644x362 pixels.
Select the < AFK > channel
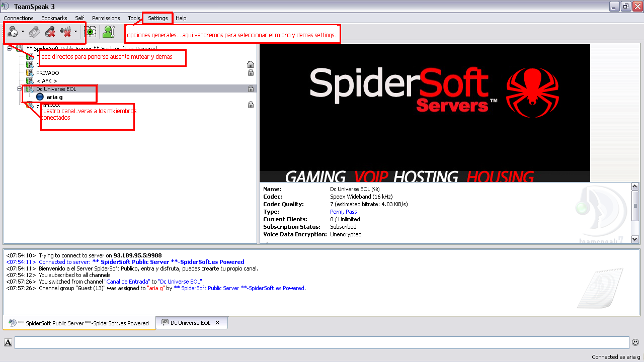pos(47,81)
